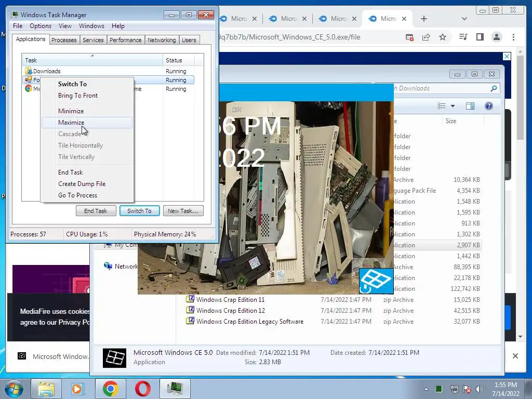Sort tasks by Task column header

(92, 60)
